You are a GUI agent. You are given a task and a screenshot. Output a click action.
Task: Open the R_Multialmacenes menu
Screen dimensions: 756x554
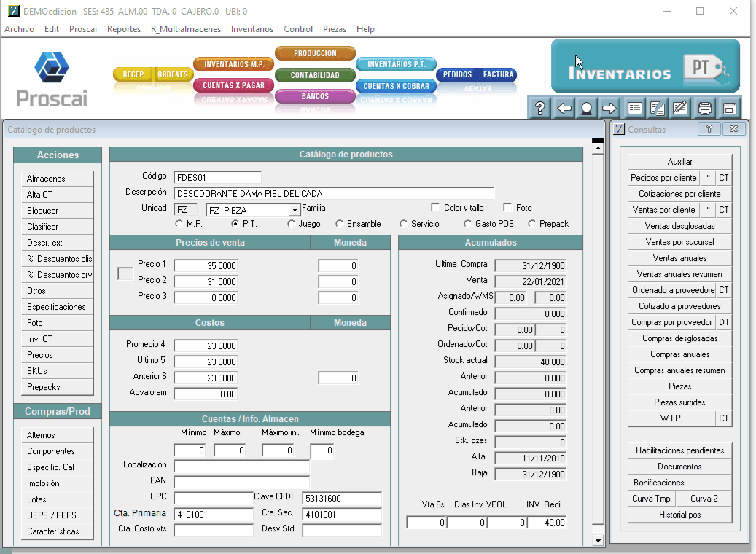[x=186, y=29]
